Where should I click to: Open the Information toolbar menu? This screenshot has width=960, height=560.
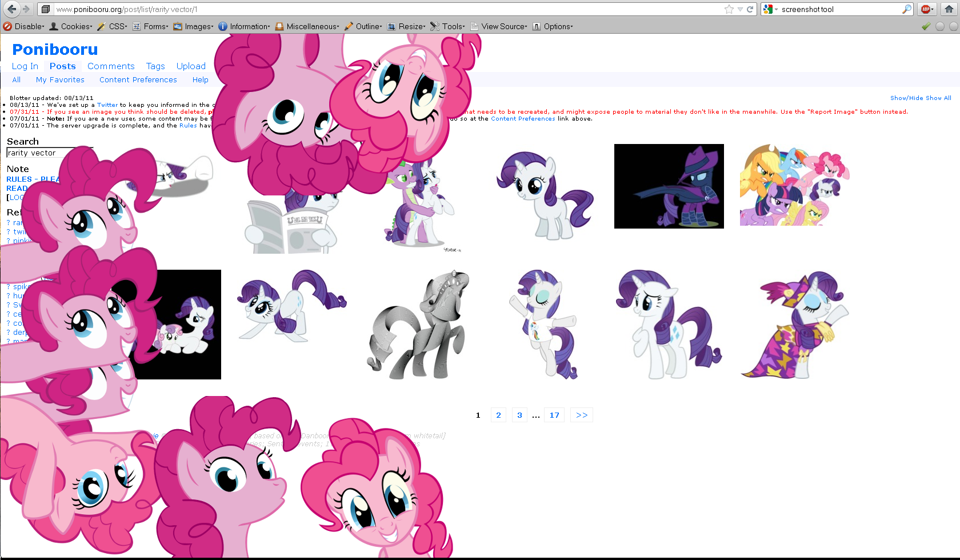[x=245, y=26]
